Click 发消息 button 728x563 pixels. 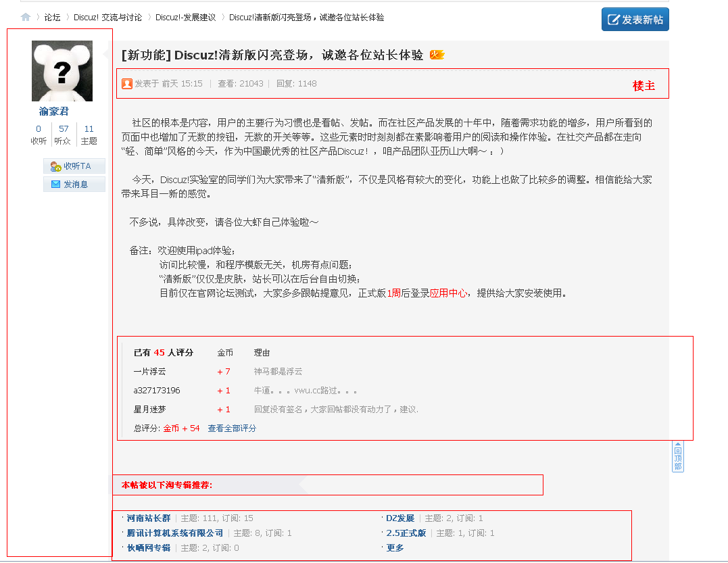[x=74, y=185]
